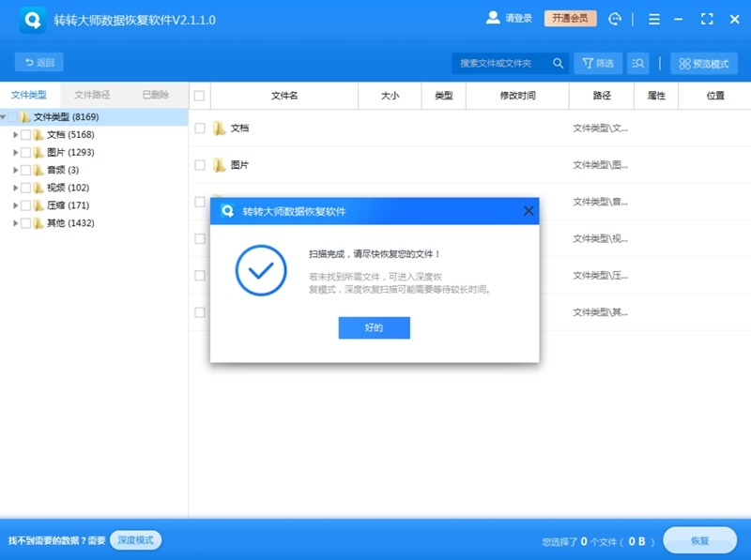751x560 pixels.
Task: Open the customer service support icon
Action: tap(617, 18)
